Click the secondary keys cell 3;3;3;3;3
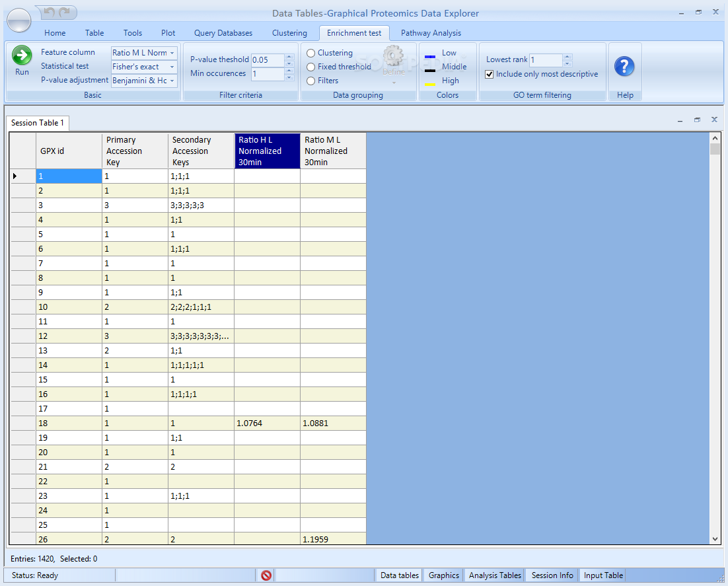This screenshot has height=586, width=728. click(201, 205)
